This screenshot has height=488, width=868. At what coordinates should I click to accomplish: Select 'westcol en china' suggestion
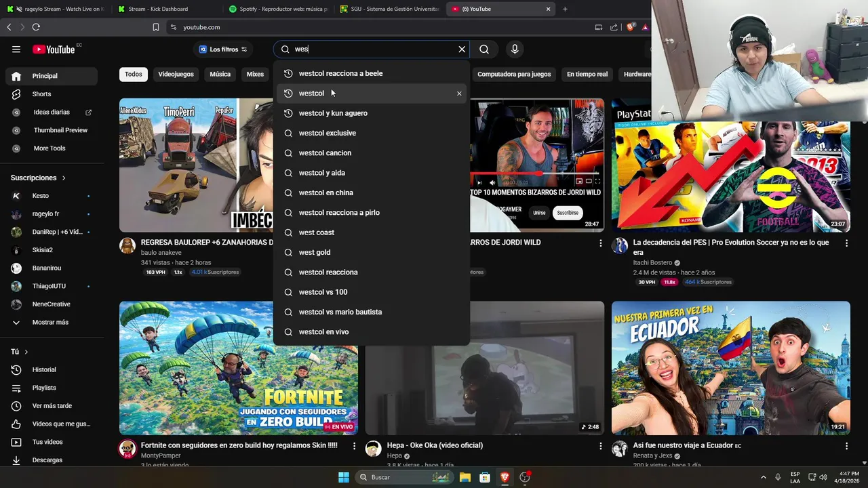coord(372,192)
